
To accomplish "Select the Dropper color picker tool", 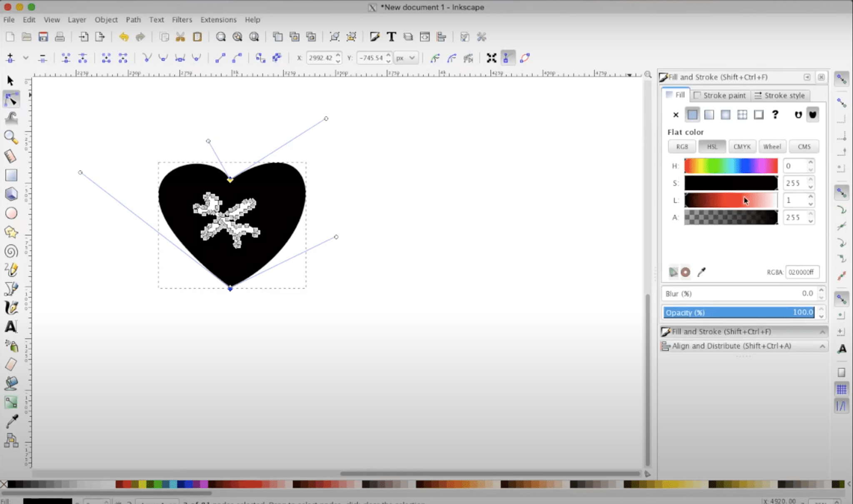I will 11,421.
